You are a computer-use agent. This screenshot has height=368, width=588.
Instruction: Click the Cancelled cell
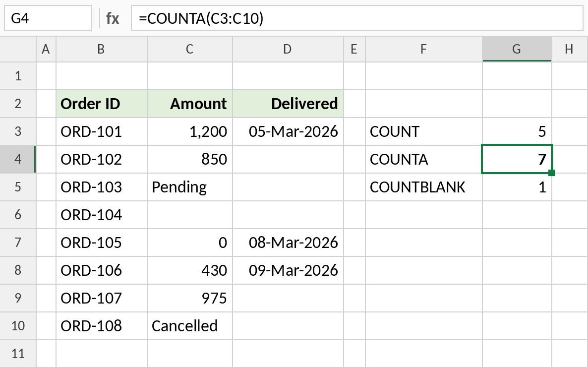[x=190, y=326]
